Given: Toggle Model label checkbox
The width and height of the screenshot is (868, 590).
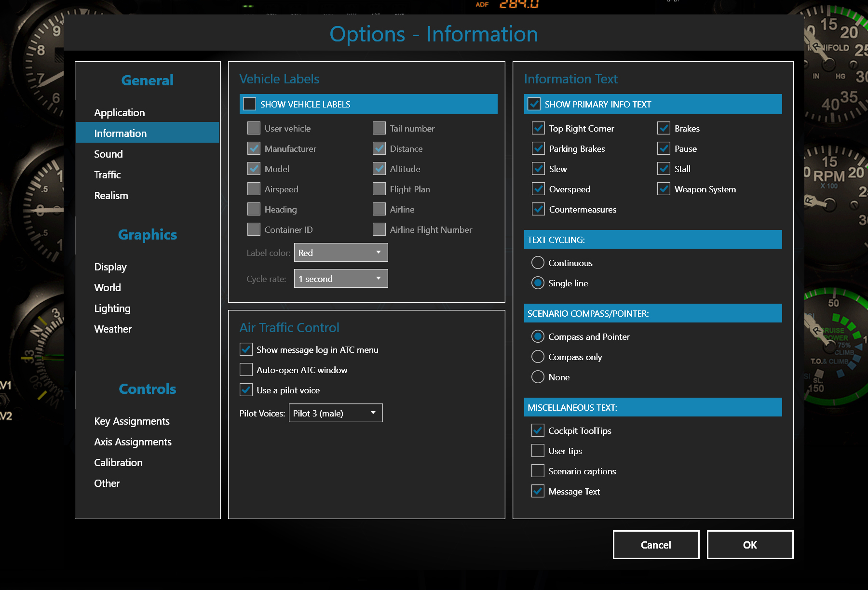Looking at the screenshot, I should click(254, 169).
